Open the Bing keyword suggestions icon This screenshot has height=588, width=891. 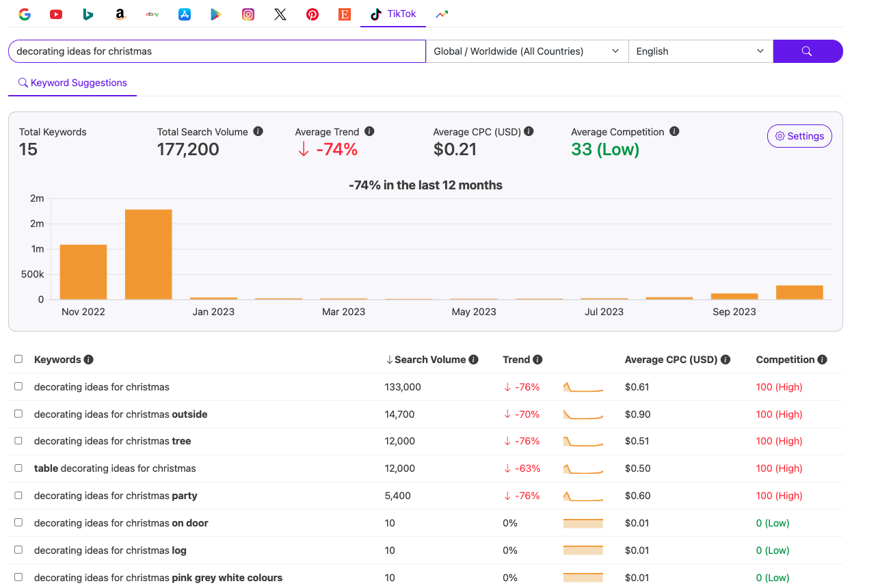click(88, 14)
